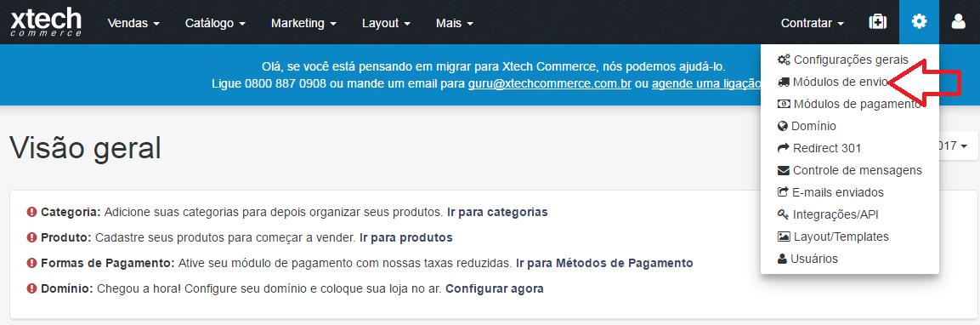Follow the Ir para produtos link

405,237
